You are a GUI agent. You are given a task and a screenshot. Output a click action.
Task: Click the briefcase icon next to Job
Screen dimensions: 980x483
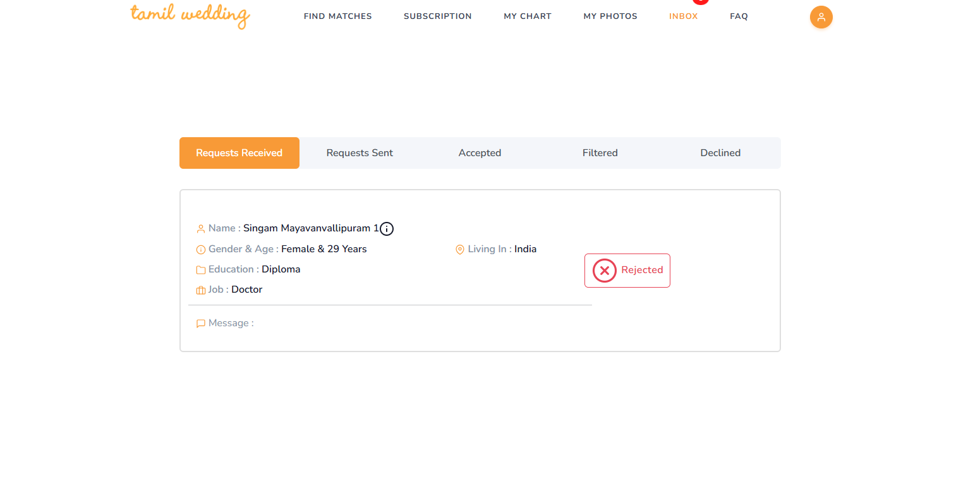(x=201, y=290)
